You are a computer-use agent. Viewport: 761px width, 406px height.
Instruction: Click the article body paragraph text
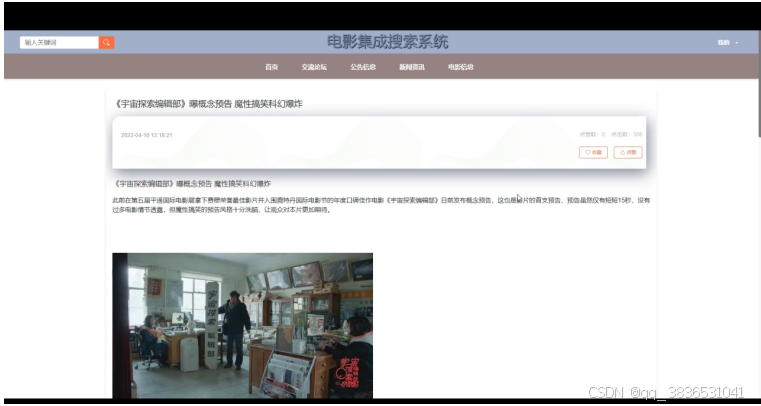click(x=381, y=205)
